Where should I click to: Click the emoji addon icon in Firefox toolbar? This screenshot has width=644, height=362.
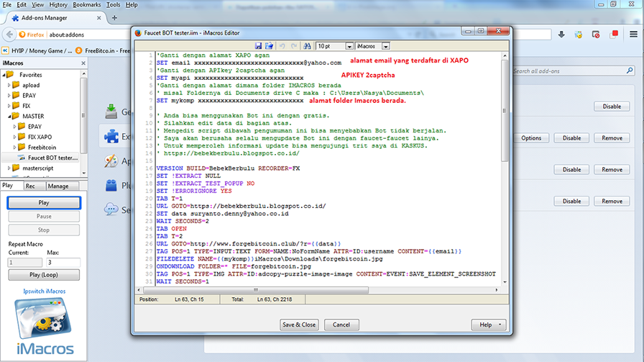(x=579, y=35)
